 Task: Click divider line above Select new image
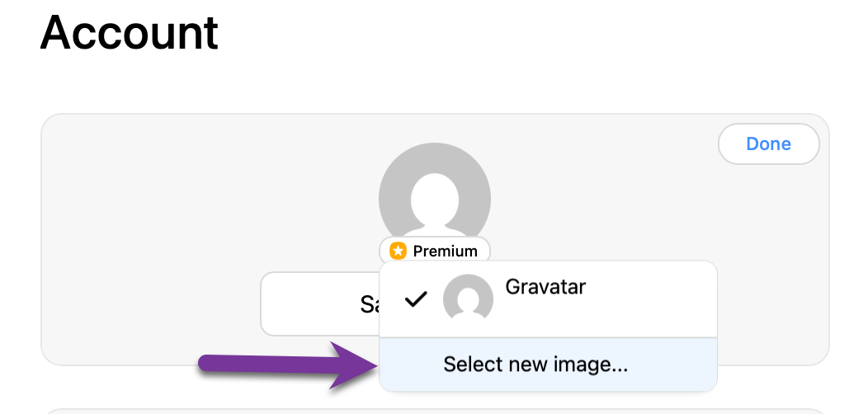(548, 337)
